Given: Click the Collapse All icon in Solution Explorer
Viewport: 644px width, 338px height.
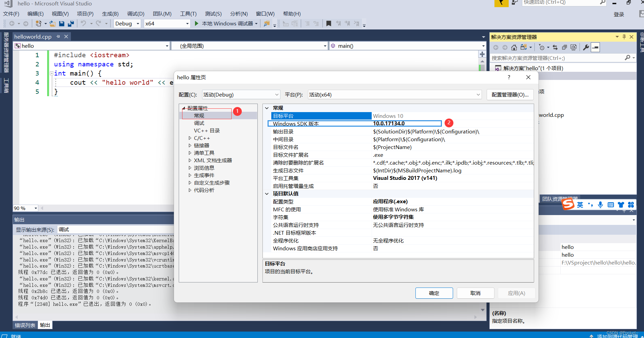Looking at the screenshot, I should point(564,47).
